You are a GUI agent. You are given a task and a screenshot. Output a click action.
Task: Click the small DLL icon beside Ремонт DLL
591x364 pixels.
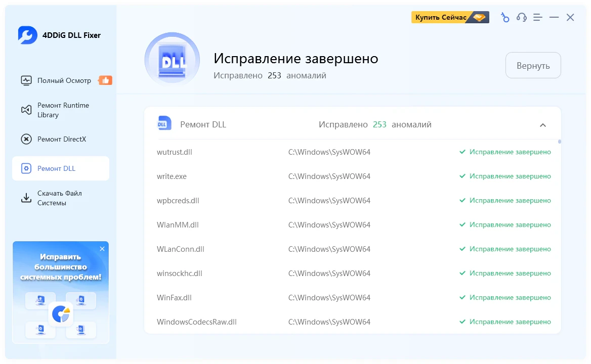pyautogui.click(x=164, y=123)
